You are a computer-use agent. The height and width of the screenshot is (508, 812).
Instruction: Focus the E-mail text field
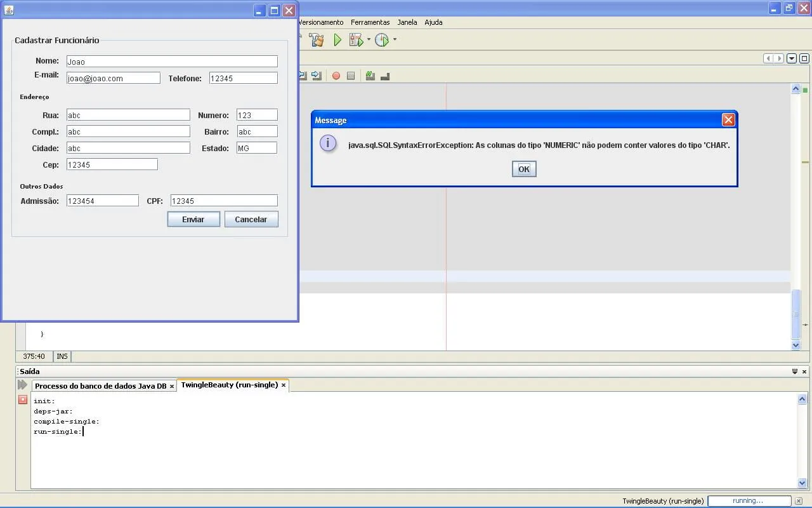tap(114, 78)
